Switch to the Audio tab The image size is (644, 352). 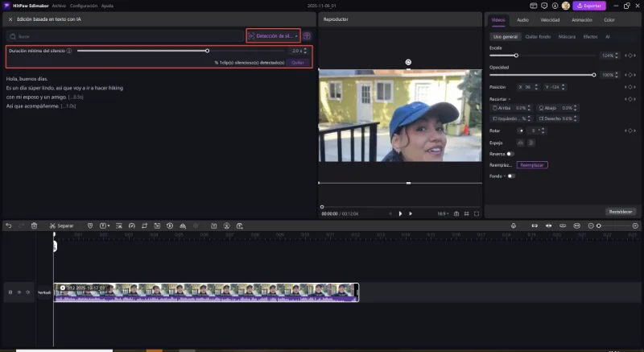tap(522, 19)
